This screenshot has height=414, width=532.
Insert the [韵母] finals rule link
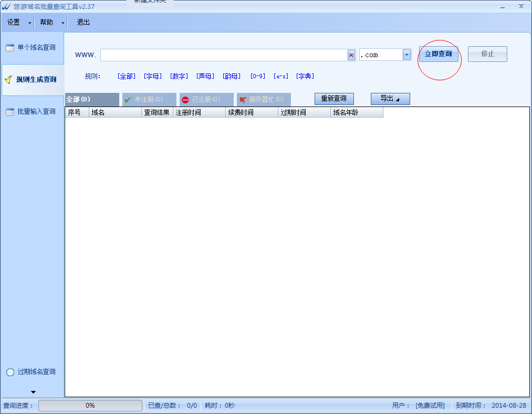click(x=232, y=76)
